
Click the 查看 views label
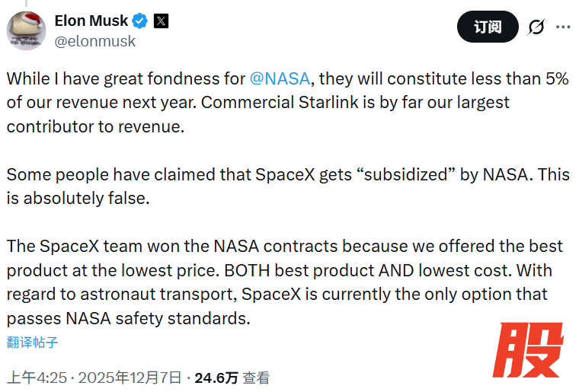[258, 378]
